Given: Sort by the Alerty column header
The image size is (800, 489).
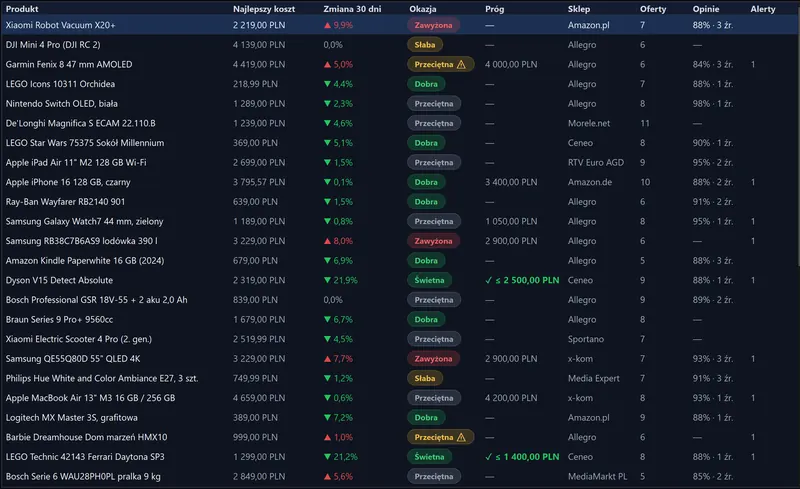Looking at the screenshot, I should [x=763, y=9].
